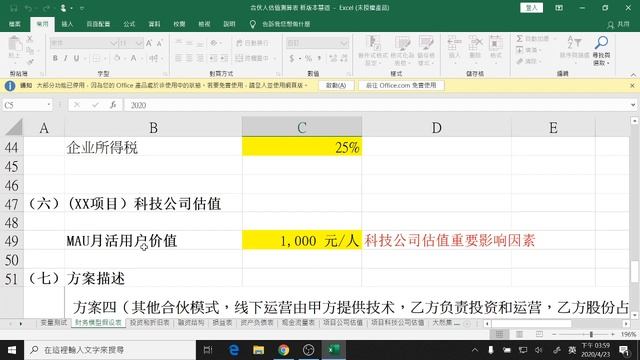Image resolution: width=640 pixels, height=360 pixels.
Task: Switch to 投资和折旧表 sheet tab
Action: (150, 322)
